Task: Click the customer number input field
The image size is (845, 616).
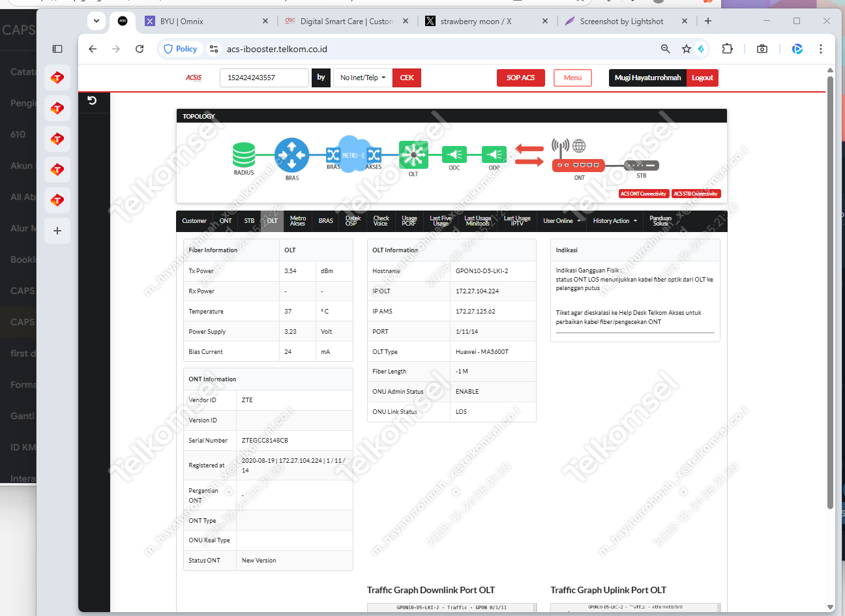Action: click(264, 78)
